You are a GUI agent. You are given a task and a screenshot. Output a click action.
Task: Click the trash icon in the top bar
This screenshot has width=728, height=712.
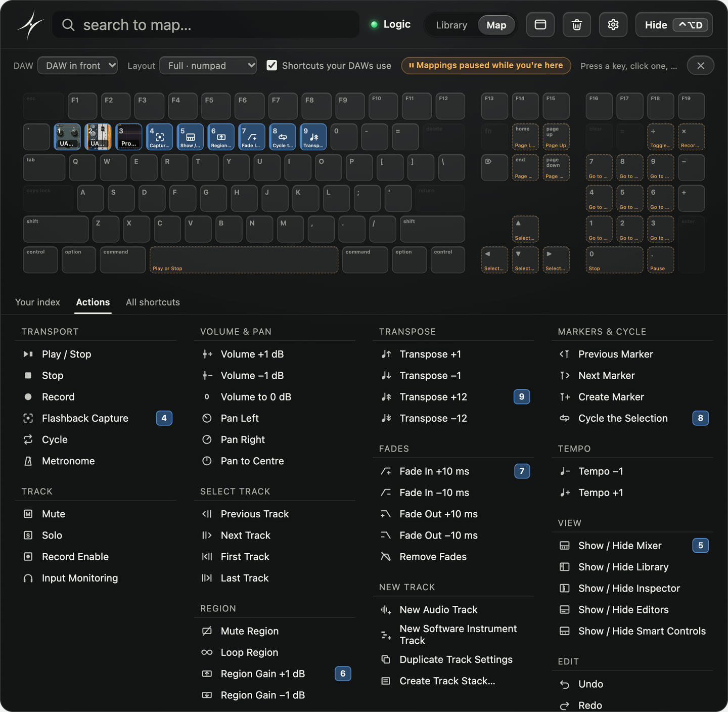pos(577,25)
